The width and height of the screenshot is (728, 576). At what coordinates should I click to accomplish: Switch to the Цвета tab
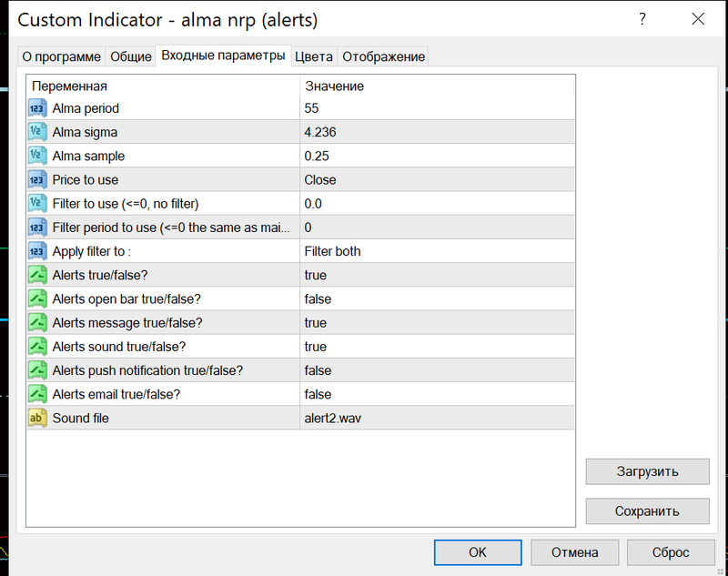(x=314, y=56)
